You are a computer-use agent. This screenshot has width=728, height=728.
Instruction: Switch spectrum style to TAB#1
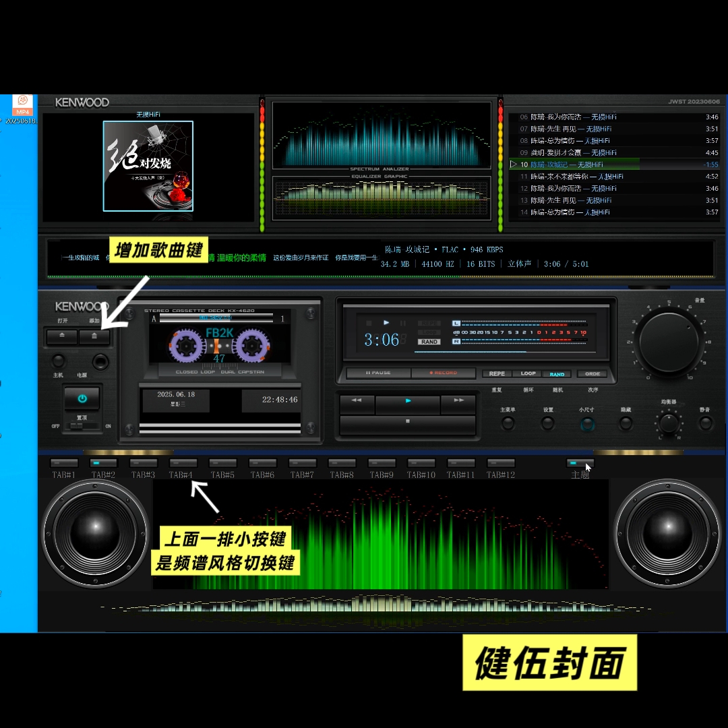click(x=64, y=463)
